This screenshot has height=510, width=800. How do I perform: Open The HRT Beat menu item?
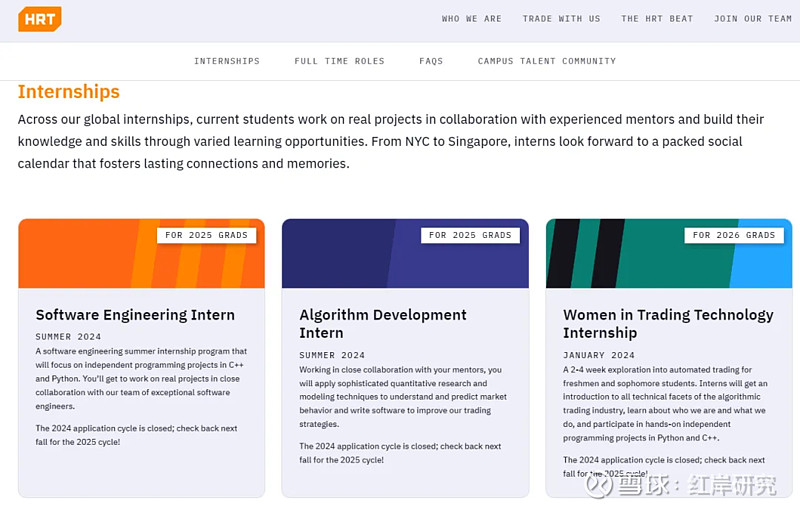coord(657,19)
